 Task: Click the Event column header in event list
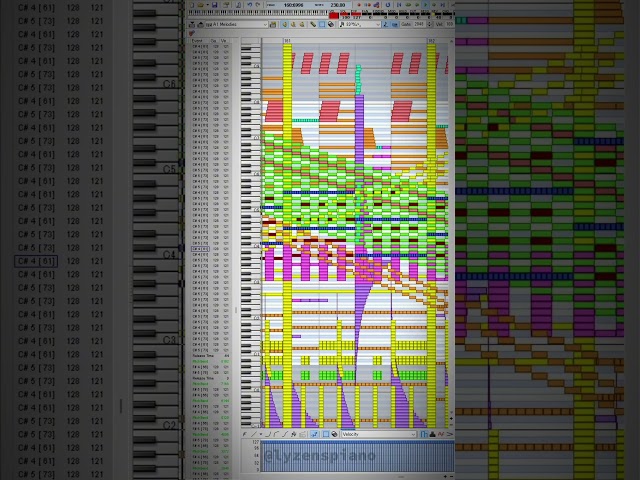tap(197, 41)
